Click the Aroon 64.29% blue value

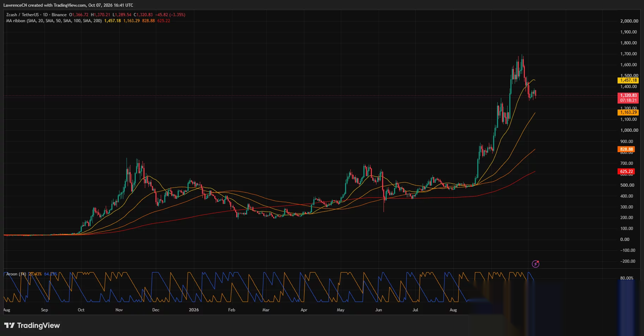(x=50, y=274)
